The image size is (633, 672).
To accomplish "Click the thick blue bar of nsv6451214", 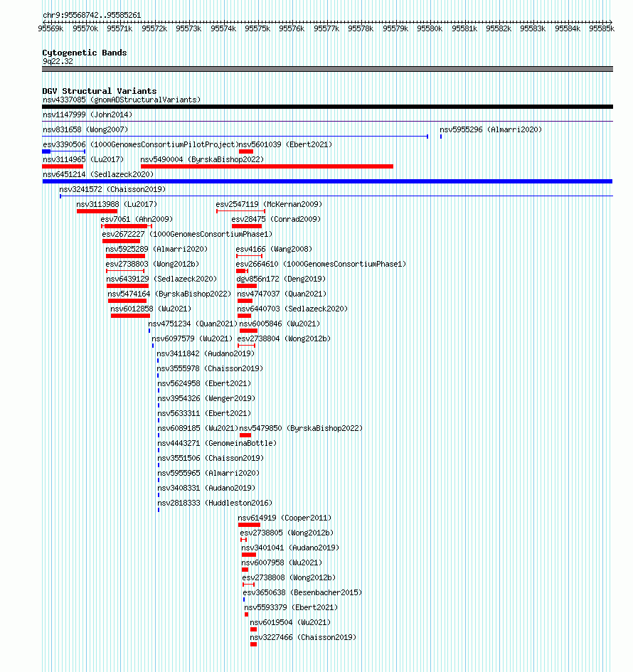I will point(327,181).
